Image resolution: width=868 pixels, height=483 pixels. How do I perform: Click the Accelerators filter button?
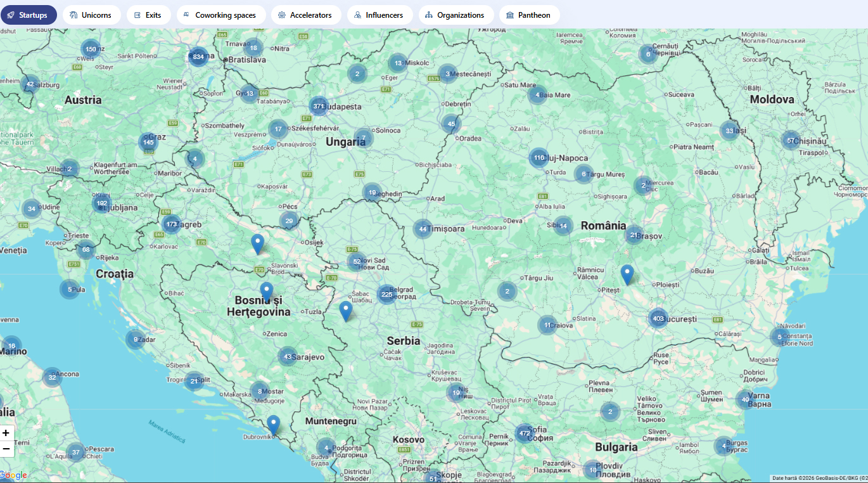[305, 15]
